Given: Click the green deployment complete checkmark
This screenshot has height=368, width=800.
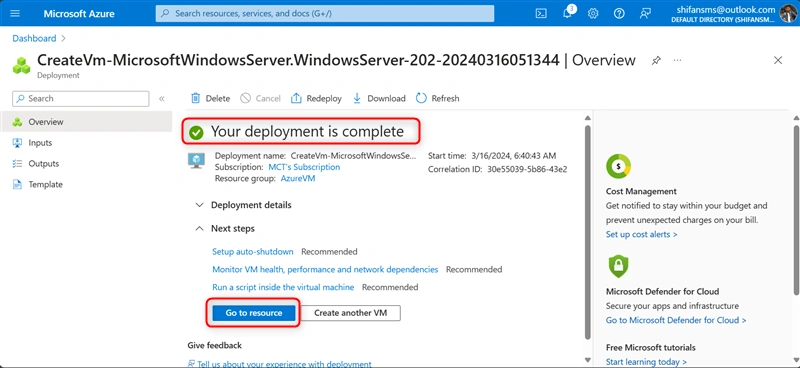Looking at the screenshot, I should tap(196, 133).
